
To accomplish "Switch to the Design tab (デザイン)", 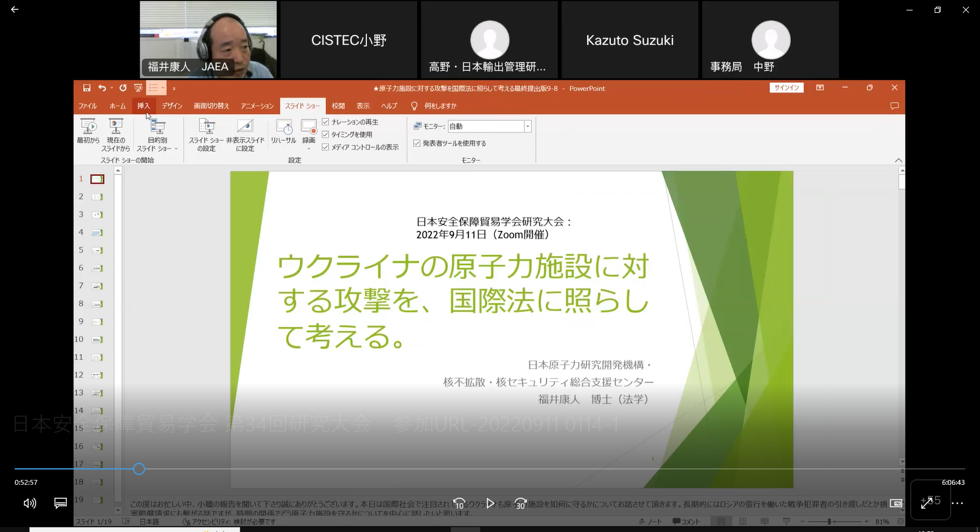I will tap(172, 106).
